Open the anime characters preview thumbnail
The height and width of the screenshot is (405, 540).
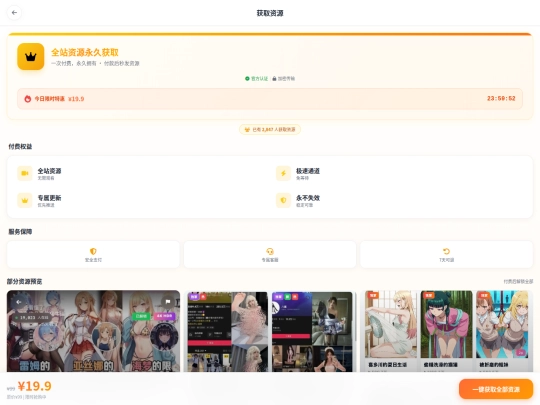pos(93,331)
